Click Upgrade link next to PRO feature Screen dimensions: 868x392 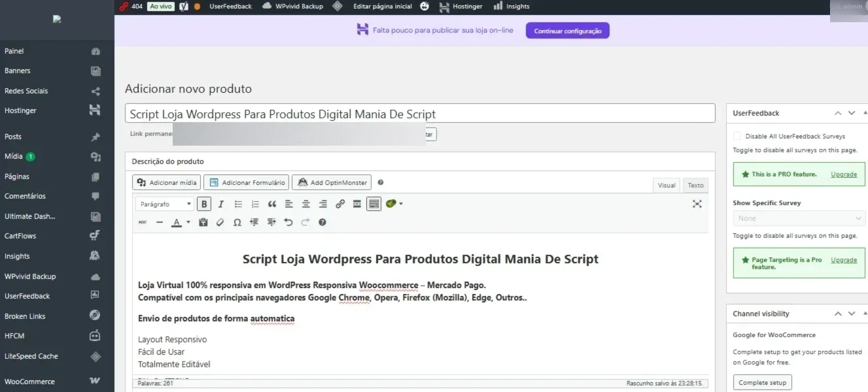843,174
